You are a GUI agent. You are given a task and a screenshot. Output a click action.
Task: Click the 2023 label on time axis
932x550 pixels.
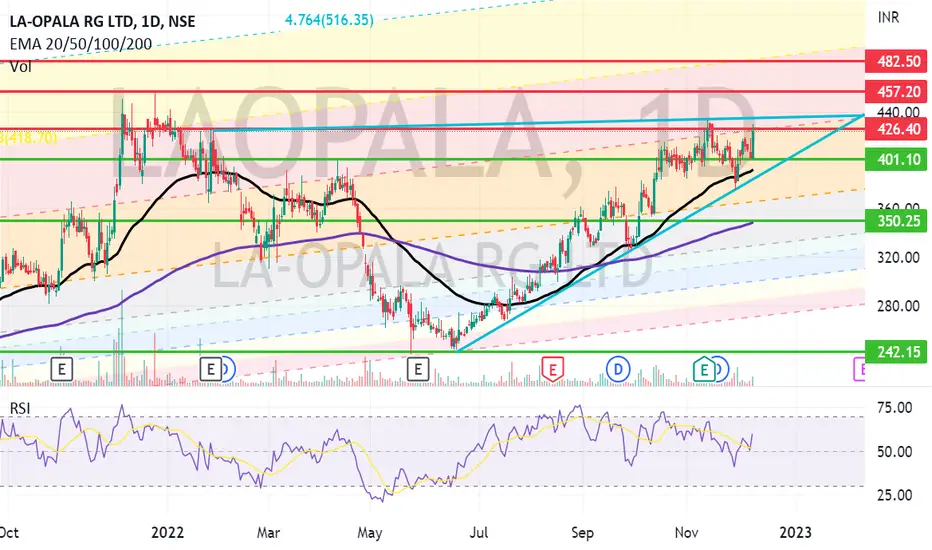pyautogui.click(x=795, y=532)
